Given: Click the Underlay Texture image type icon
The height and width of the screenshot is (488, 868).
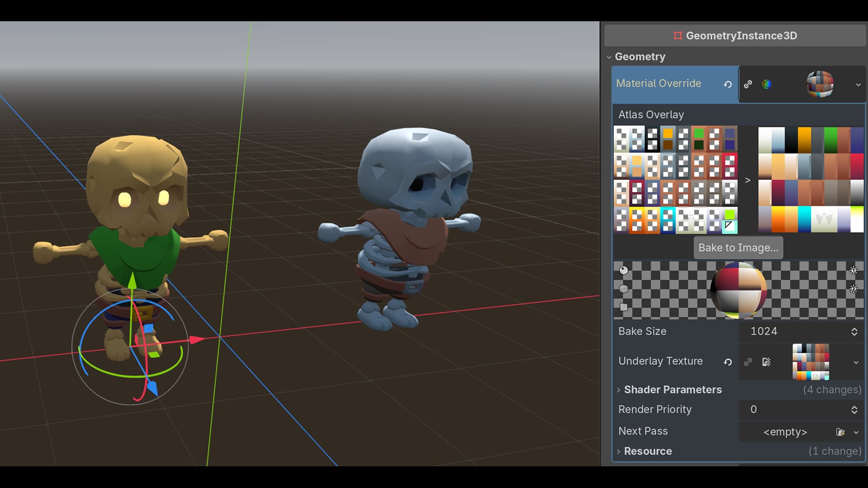Looking at the screenshot, I should 766,362.
